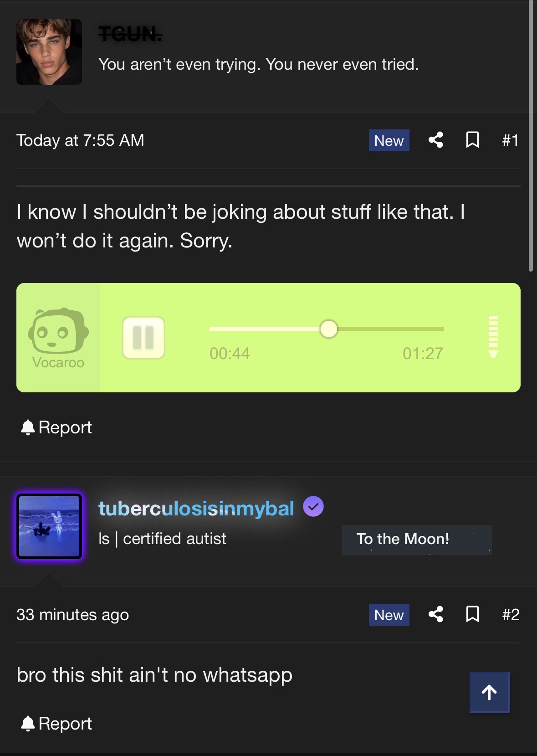Open the struck-through TGUN username profile
This screenshot has height=756, width=537.
130,34
